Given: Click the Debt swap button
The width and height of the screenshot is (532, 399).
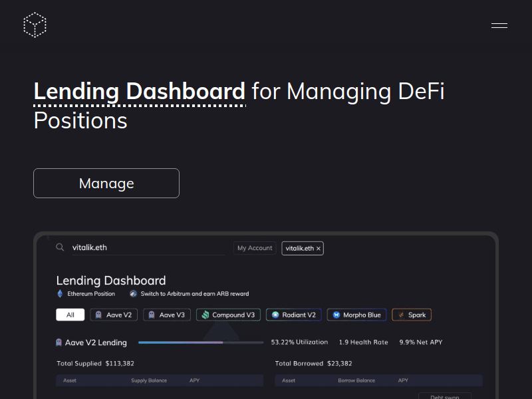Looking at the screenshot, I should point(444,396).
